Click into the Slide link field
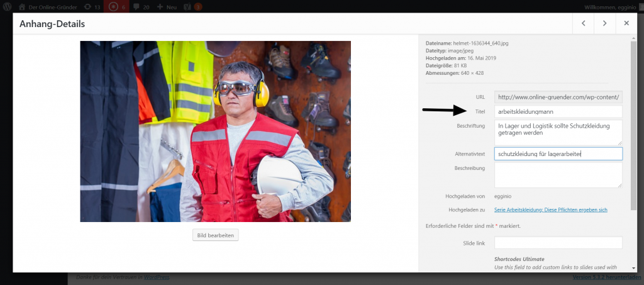 click(x=558, y=243)
